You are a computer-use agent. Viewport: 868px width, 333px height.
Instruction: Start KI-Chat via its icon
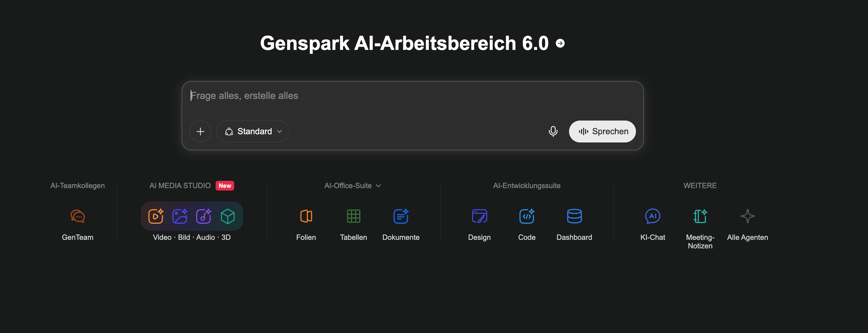pyautogui.click(x=652, y=216)
